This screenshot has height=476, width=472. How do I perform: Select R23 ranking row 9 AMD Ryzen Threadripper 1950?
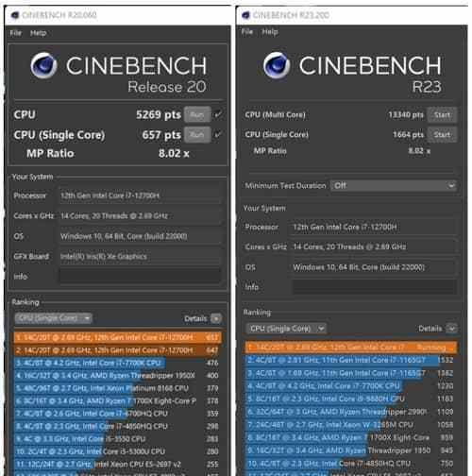[x=351, y=450]
